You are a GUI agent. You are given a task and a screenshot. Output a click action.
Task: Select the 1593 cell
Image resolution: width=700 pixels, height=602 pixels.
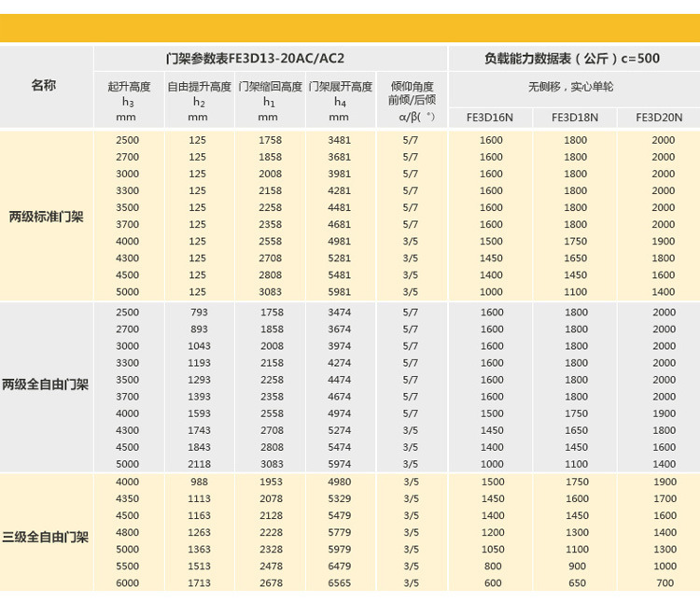(199, 413)
